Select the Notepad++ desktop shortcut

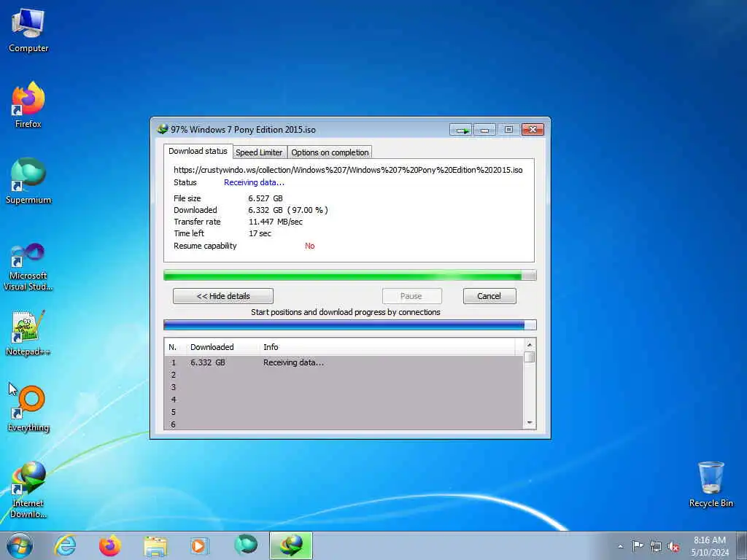pos(28,332)
